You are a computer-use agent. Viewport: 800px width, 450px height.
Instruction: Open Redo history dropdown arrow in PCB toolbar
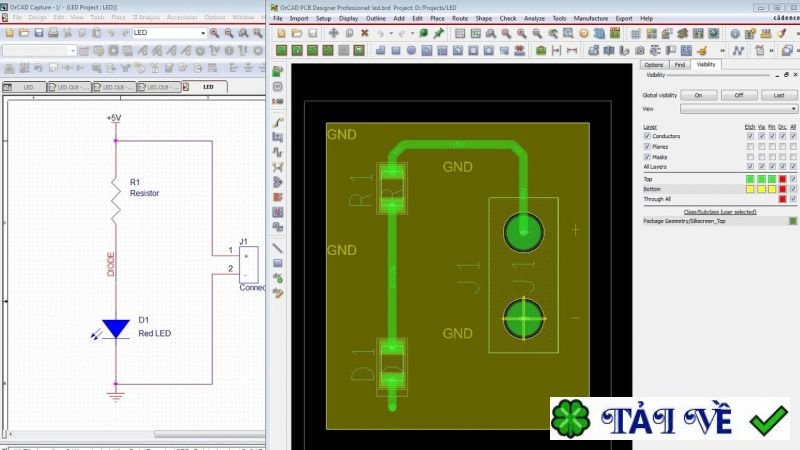click(x=412, y=34)
